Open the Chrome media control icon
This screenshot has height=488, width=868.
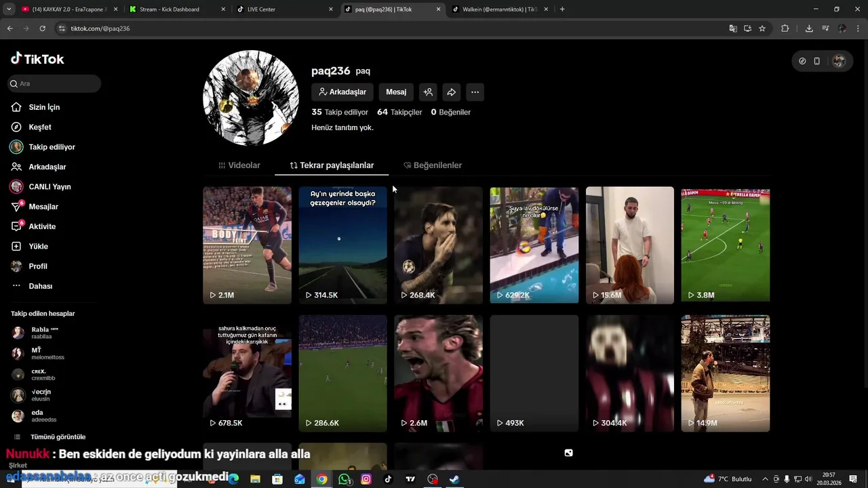click(825, 28)
